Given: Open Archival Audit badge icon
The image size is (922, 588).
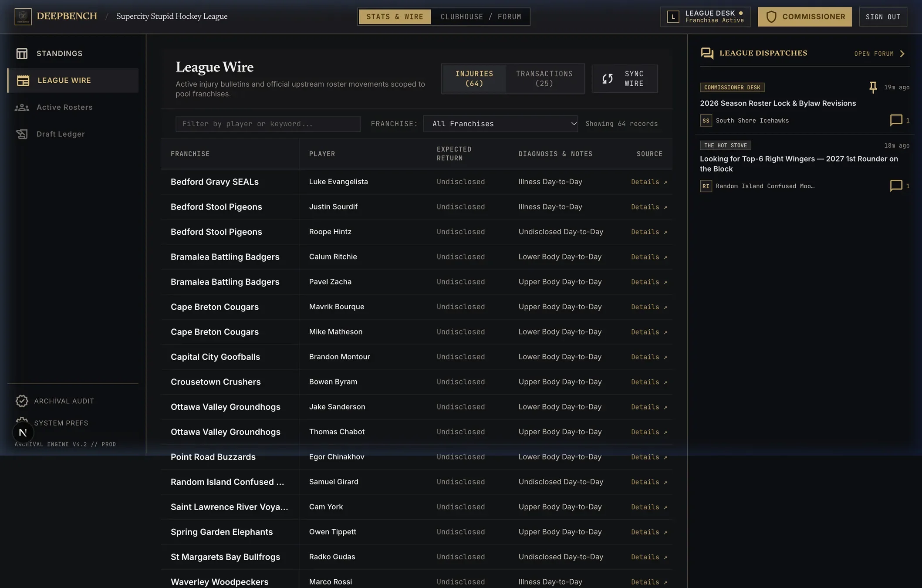Looking at the screenshot, I should (22, 401).
